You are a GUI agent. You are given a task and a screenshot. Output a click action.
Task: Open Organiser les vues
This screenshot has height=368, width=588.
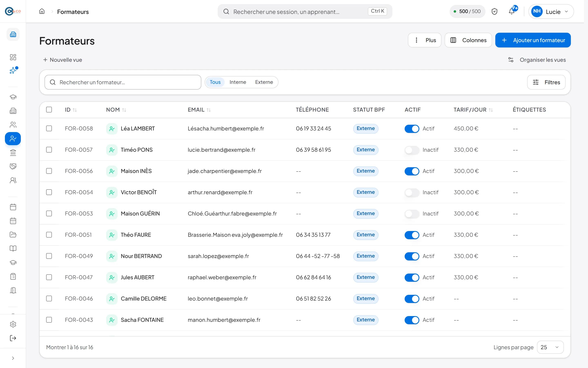(537, 60)
